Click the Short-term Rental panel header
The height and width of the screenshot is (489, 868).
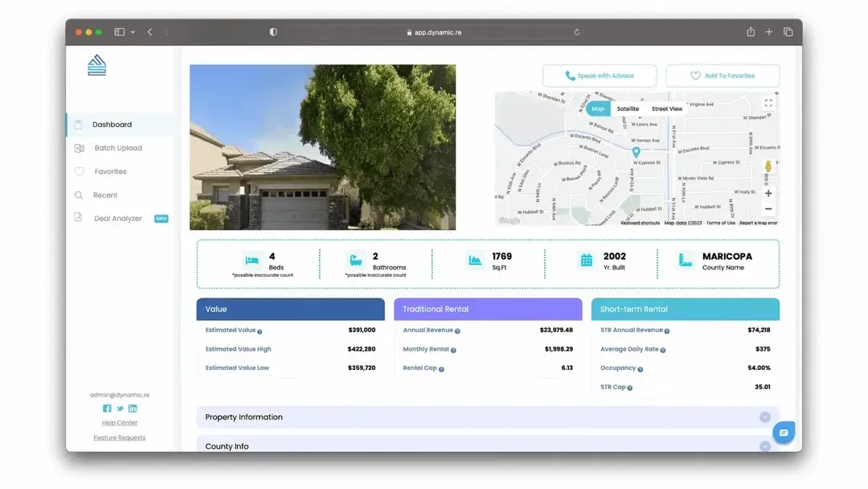point(686,309)
